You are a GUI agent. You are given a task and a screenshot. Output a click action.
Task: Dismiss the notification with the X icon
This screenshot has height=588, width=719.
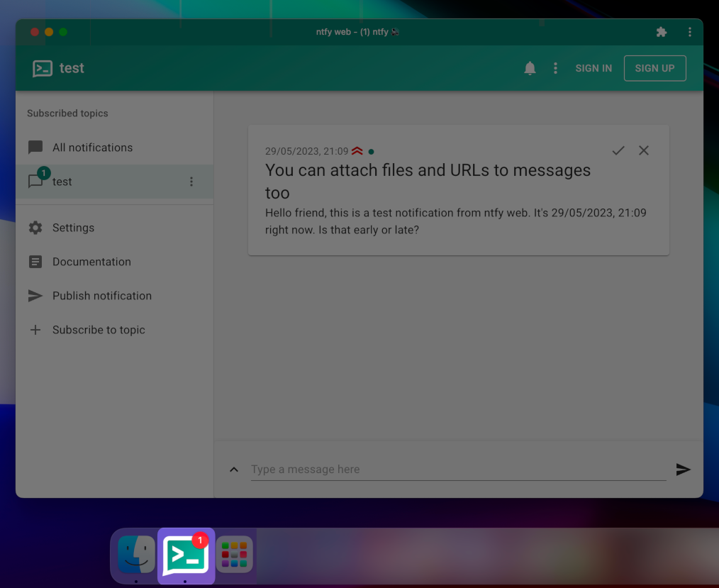[644, 150]
